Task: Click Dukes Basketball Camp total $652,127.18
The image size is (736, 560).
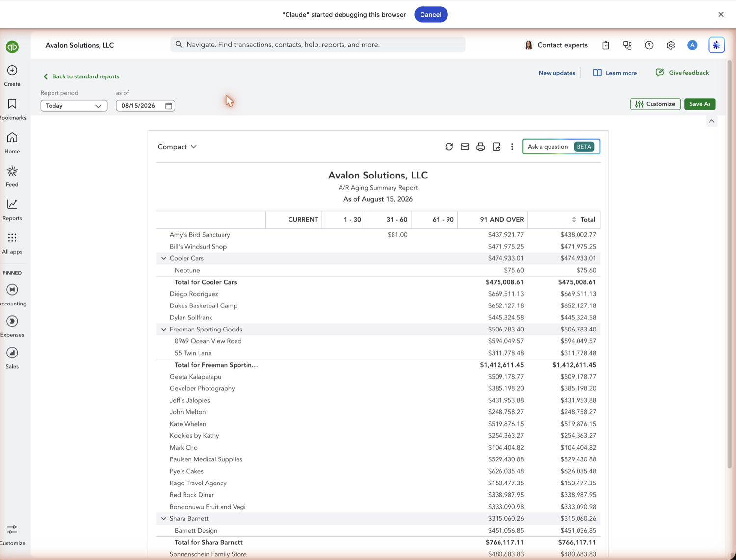Action: [578, 306]
